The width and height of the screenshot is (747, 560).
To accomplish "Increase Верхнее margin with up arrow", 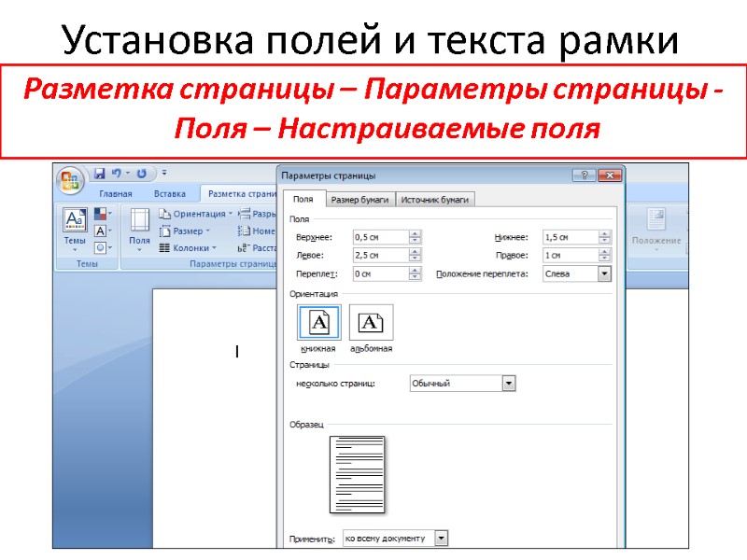I will coord(415,234).
